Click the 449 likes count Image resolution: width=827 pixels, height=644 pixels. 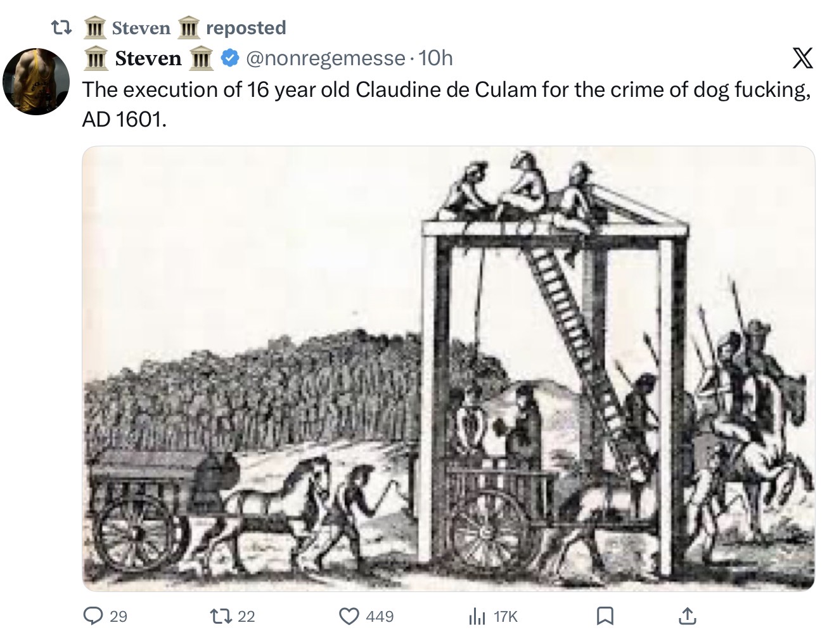[x=380, y=616]
